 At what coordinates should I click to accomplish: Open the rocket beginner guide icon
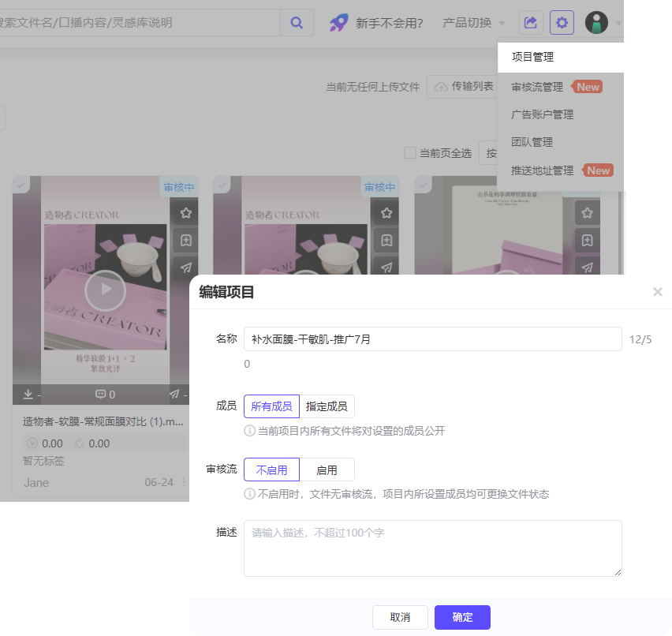tap(338, 23)
